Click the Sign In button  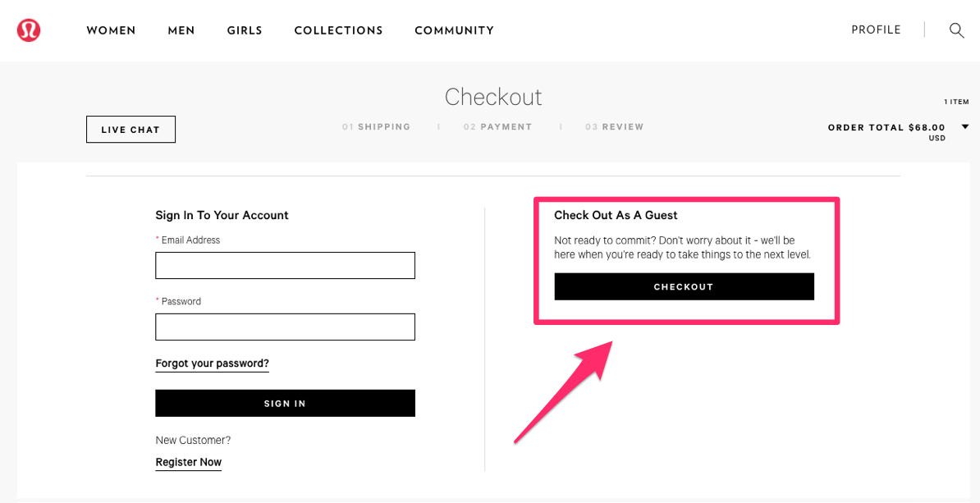click(285, 403)
